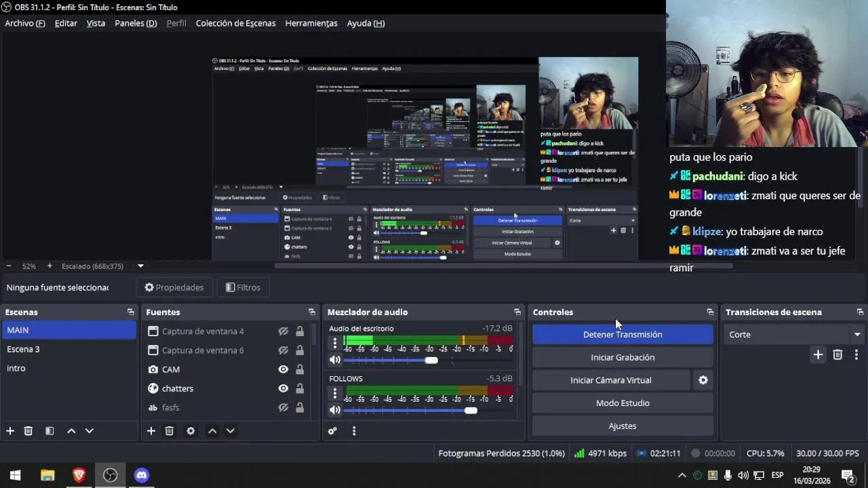This screenshot has width=868, height=488.
Task: Zoom in preview with plus button
Action: [x=49, y=266]
